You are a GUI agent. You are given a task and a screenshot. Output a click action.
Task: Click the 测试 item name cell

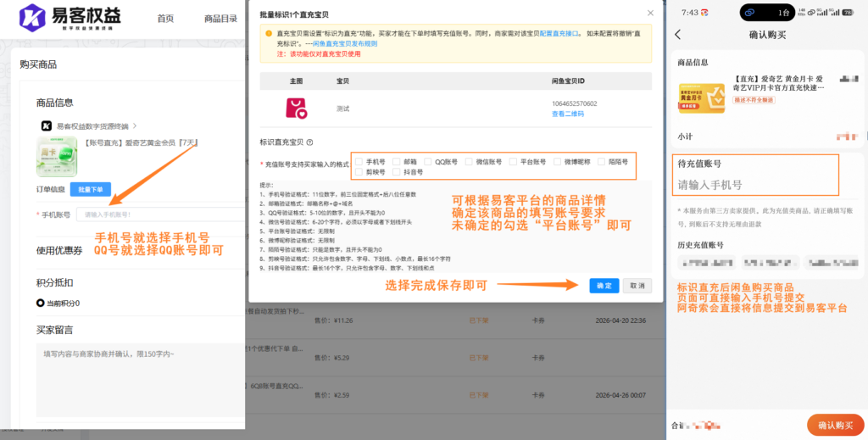pyautogui.click(x=343, y=109)
